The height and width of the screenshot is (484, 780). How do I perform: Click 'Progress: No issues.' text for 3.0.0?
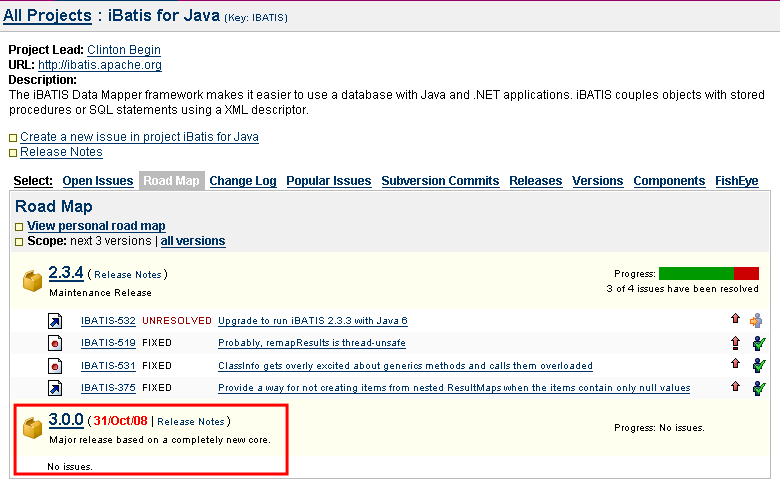click(x=659, y=428)
